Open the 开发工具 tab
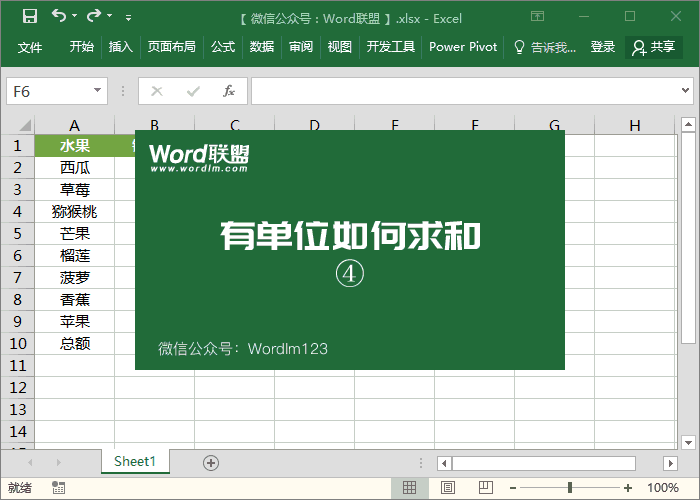This screenshot has width=700, height=500. click(x=391, y=47)
